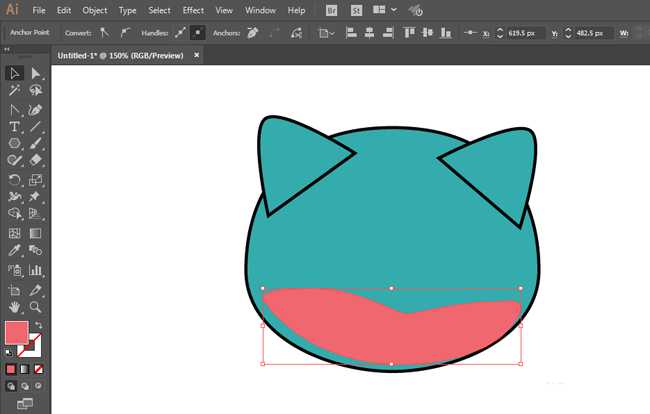The image size is (650, 414).
Task: Open Adobe Bridge with the Br icon
Action: (332, 10)
